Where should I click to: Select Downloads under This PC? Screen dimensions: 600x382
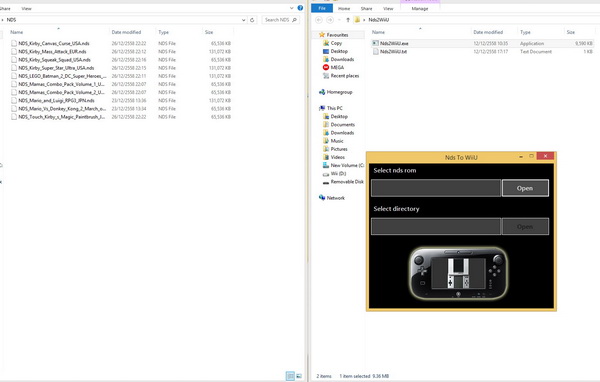coord(342,133)
